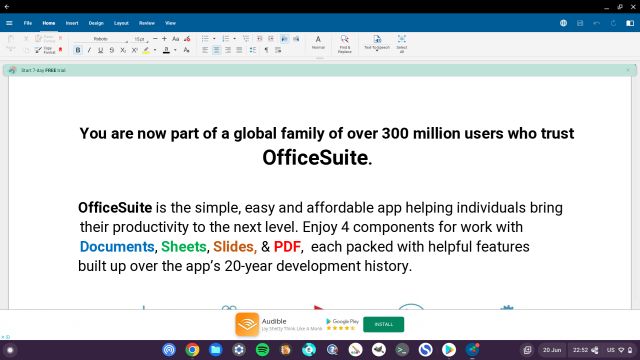This screenshot has width=640, height=360.
Task: Click the Cut scissors icon
Action: click(x=26, y=38)
